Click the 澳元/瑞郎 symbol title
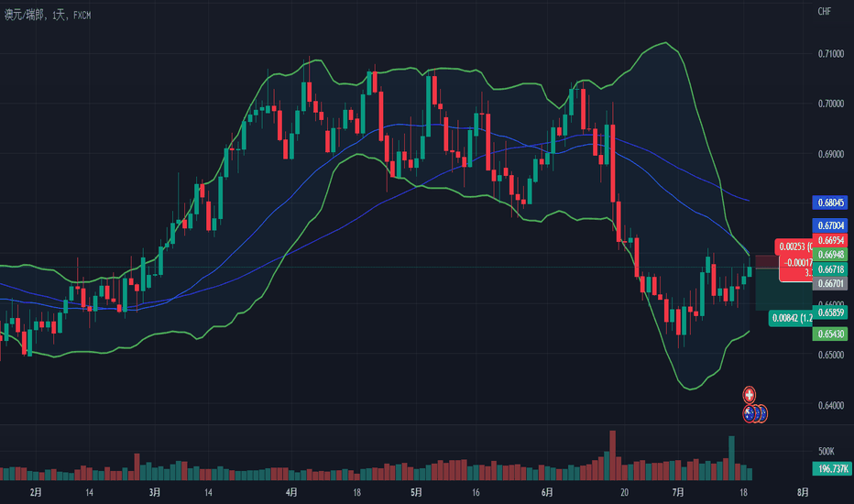The image size is (854, 504). (x=25, y=15)
